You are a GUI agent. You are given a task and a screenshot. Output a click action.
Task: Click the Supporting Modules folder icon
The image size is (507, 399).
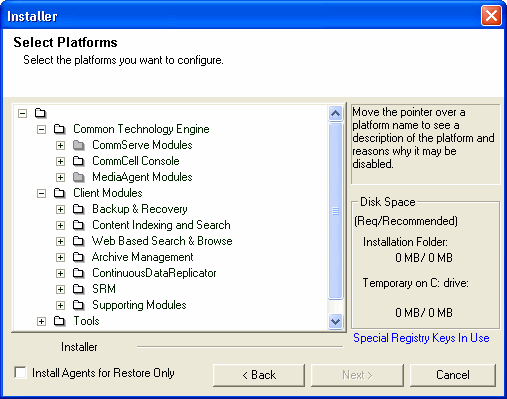pos(79,305)
